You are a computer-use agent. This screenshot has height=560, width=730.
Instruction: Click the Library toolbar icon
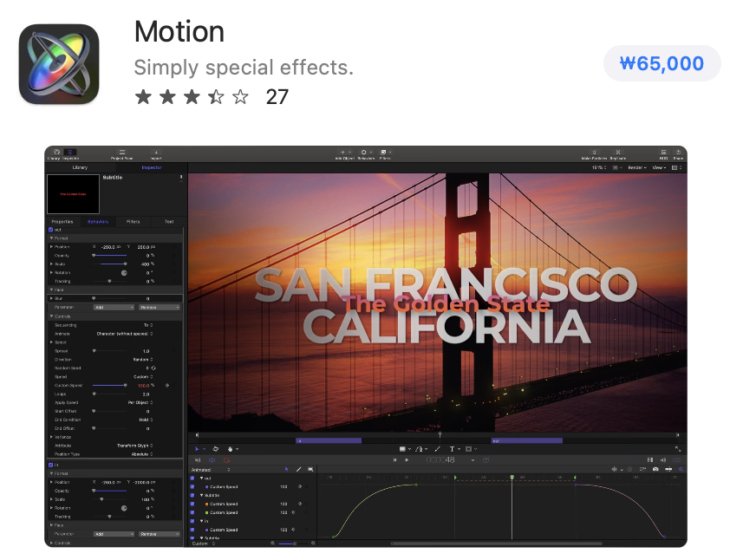tap(55, 153)
